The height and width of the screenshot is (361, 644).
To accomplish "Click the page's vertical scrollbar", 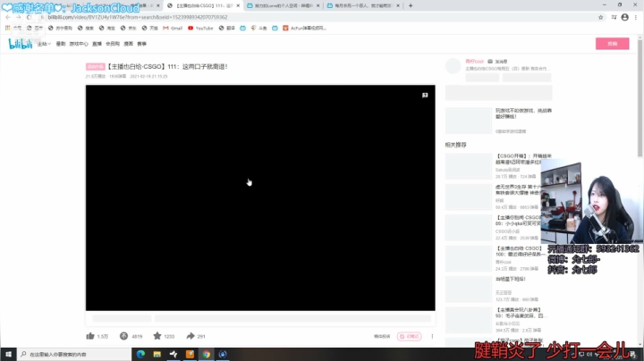I will [640, 98].
